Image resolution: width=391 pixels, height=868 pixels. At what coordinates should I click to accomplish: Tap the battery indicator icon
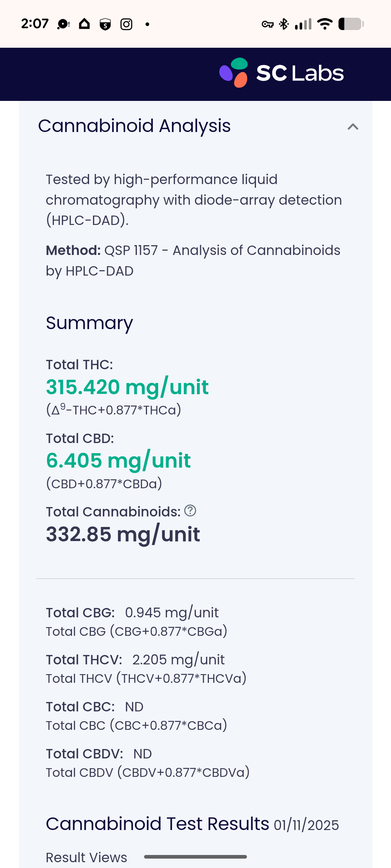[x=351, y=24]
